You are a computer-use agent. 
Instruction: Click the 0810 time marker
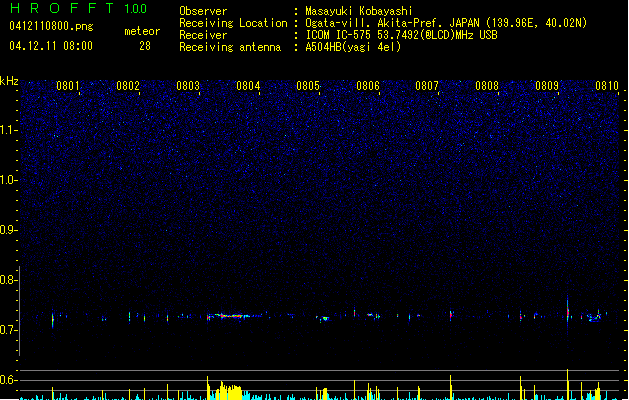pos(607,86)
